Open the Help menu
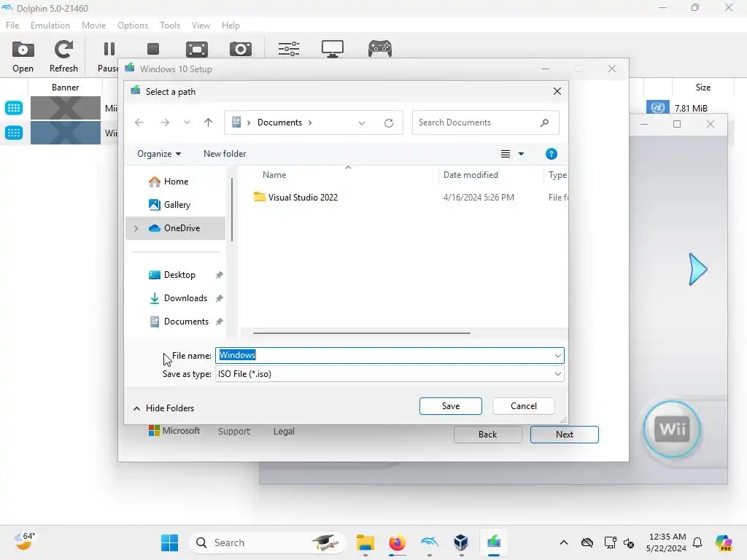 (231, 26)
